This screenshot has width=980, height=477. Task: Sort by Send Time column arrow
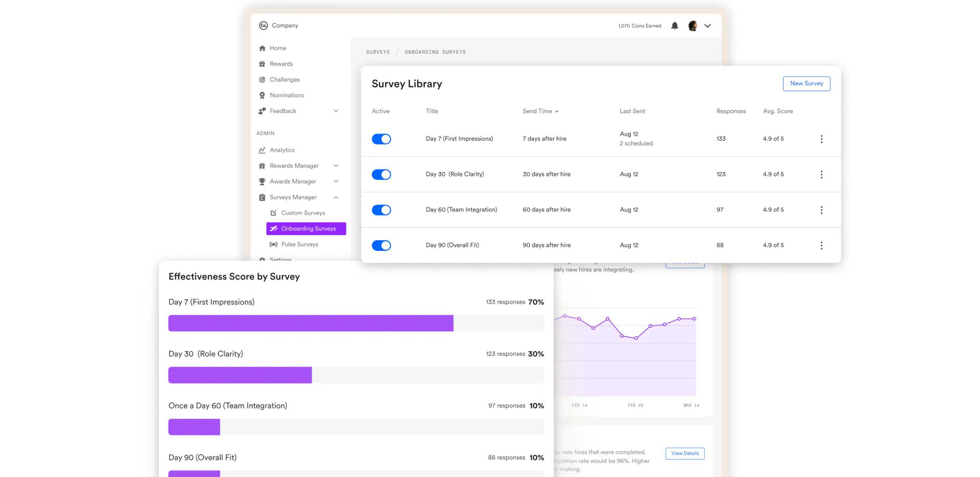[x=556, y=112]
